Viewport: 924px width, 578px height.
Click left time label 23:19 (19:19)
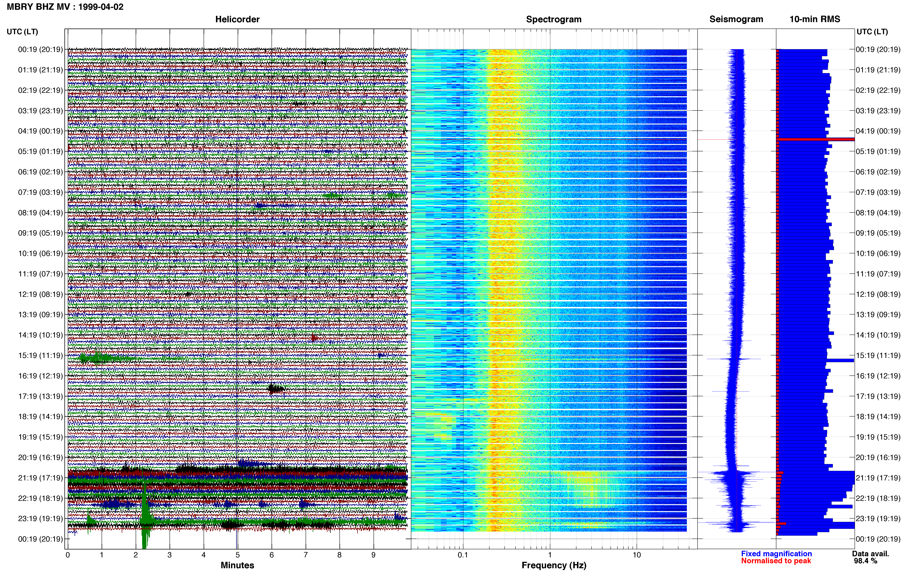coord(41,519)
